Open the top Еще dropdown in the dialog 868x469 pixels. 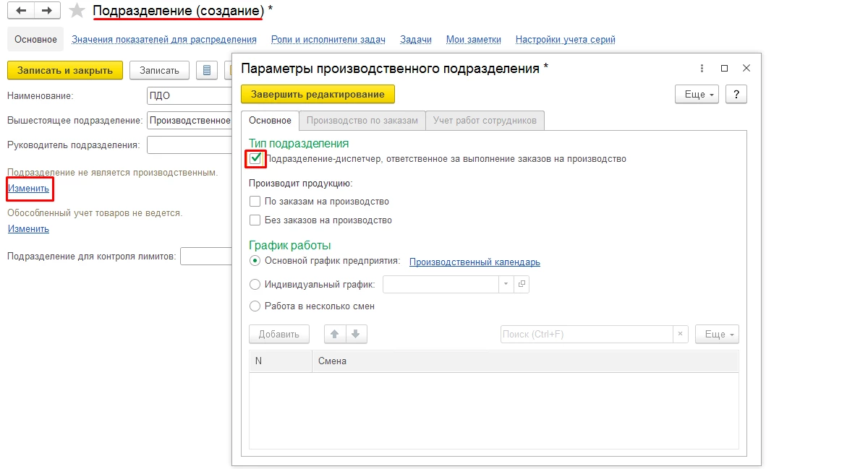(697, 95)
